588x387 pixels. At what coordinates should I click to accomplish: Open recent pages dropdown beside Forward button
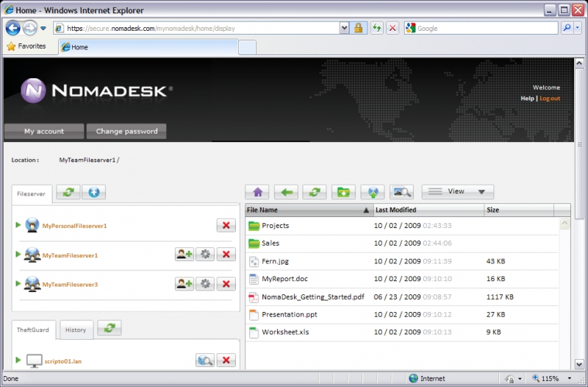pyautogui.click(x=43, y=28)
